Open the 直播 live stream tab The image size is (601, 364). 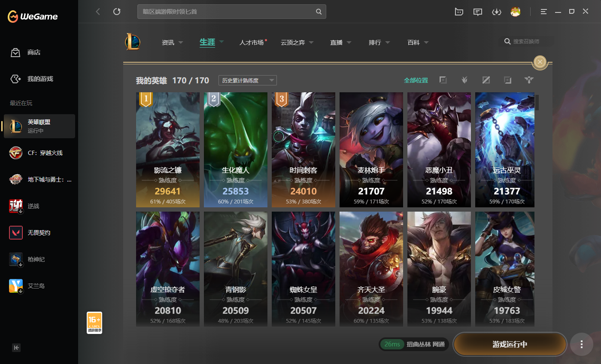tap(336, 42)
